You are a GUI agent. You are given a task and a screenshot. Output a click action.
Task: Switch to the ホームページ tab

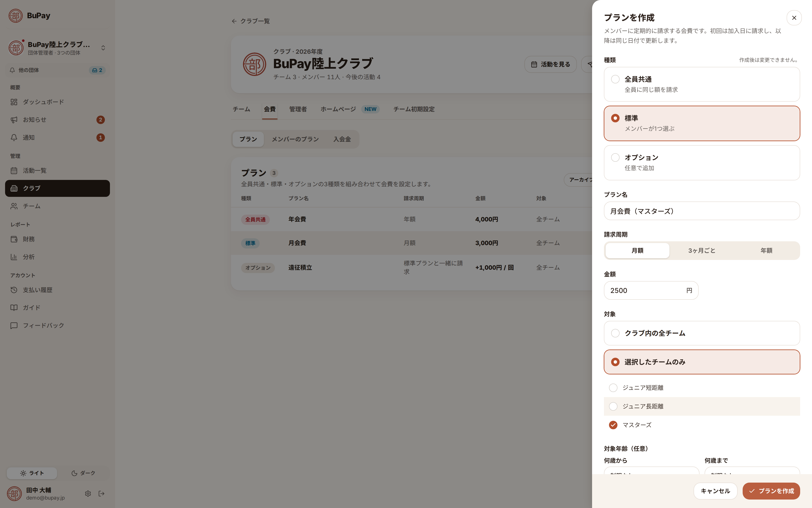(x=350, y=109)
